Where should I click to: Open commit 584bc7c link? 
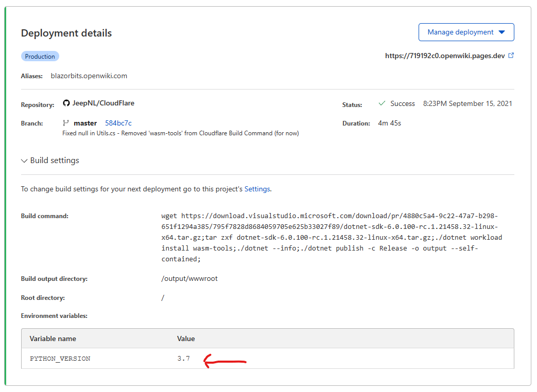tap(118, 123)
